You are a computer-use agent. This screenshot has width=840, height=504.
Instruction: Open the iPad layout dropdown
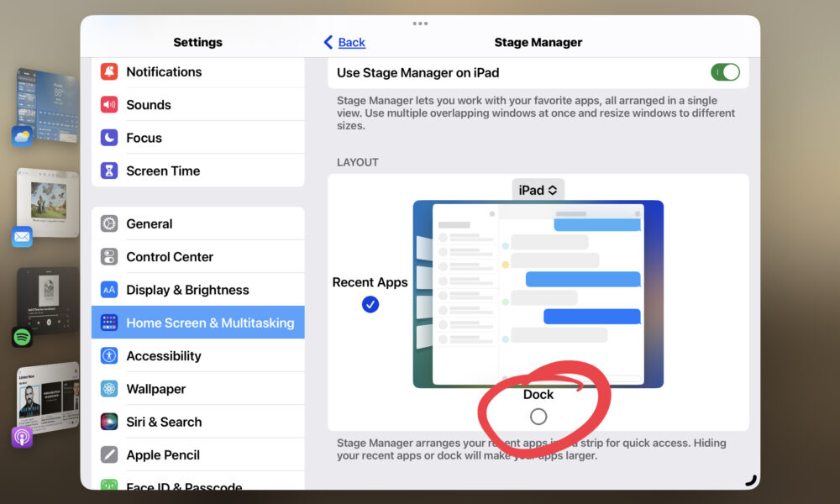pos(538,190)
